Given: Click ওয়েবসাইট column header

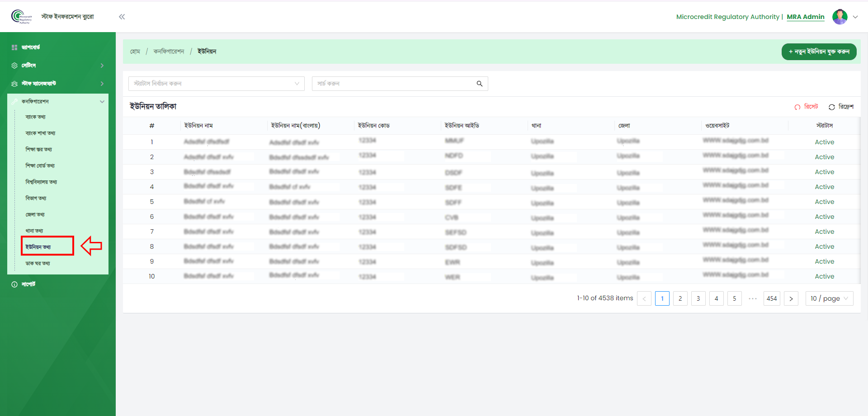Looking at the screenshot, I should pyautogui.click(x=717, y=126).
